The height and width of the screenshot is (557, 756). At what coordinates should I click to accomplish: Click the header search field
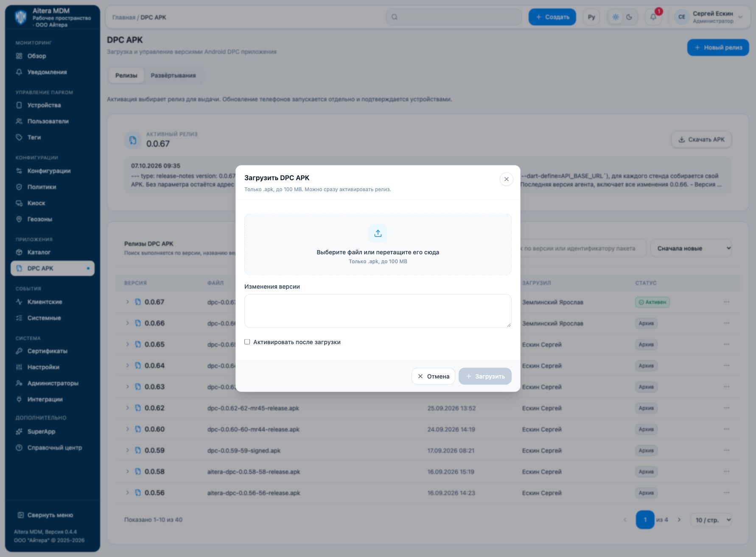point(454,17)
